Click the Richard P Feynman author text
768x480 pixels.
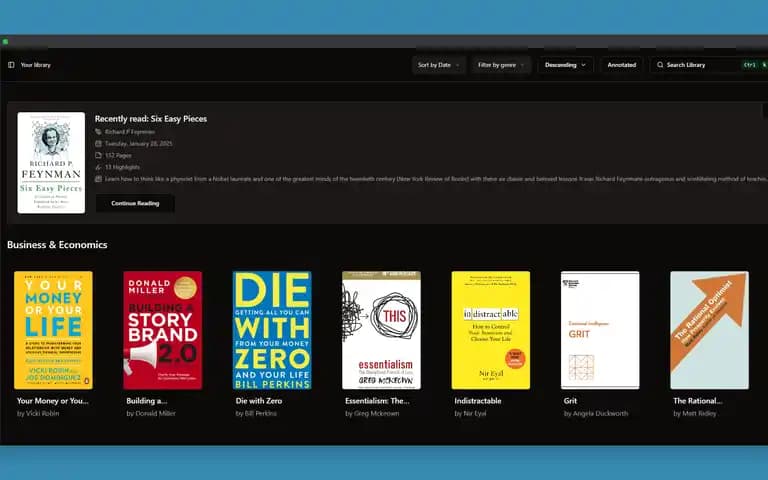click(x=130, y=132)
